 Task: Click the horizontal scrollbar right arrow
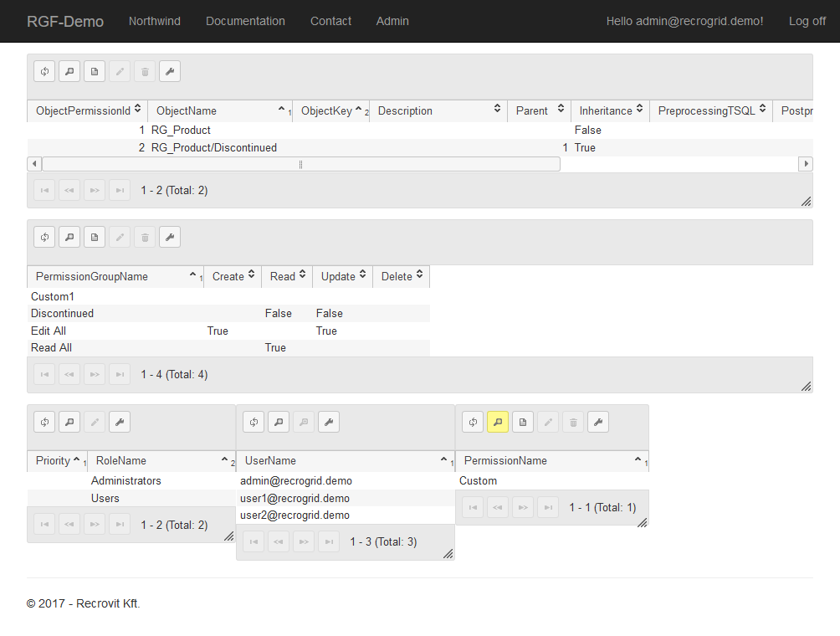pos(806,164)
